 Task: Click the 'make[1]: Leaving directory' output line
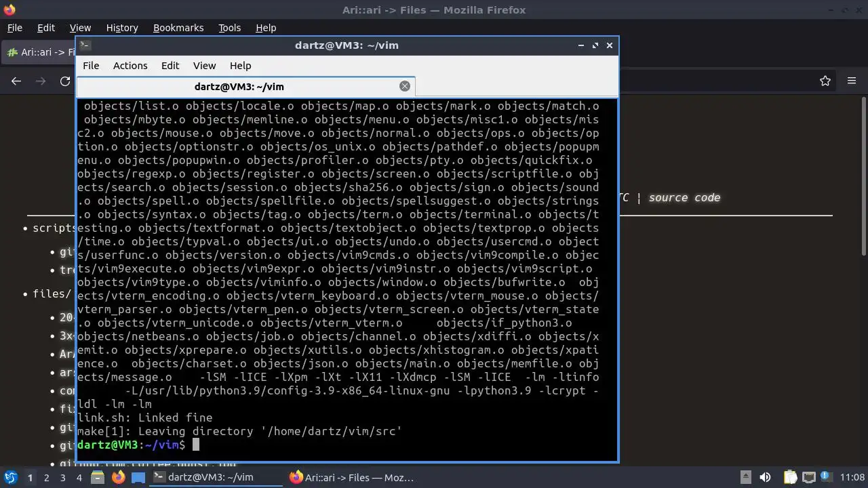pyautogui.click(x=239, y=431)
